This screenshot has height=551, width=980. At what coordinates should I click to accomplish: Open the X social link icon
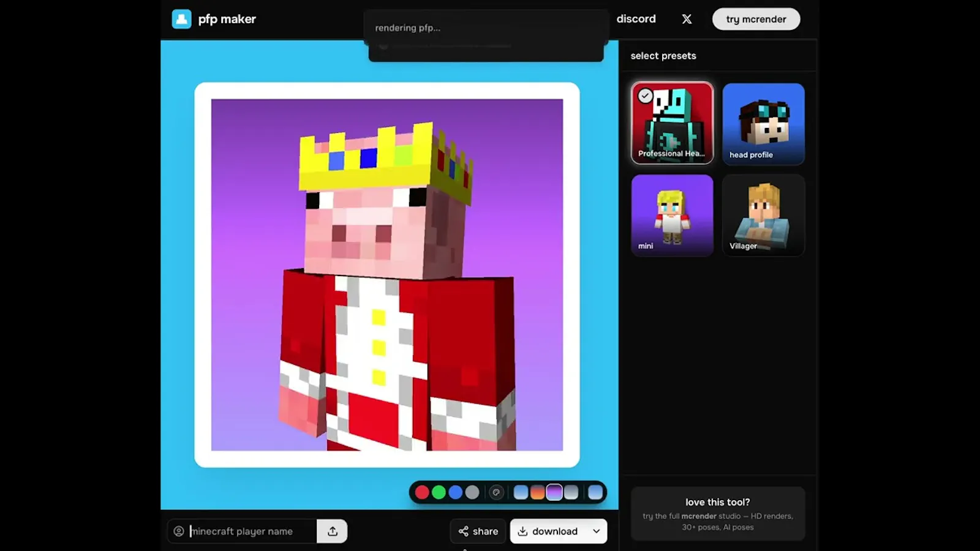tap(687, 19)
